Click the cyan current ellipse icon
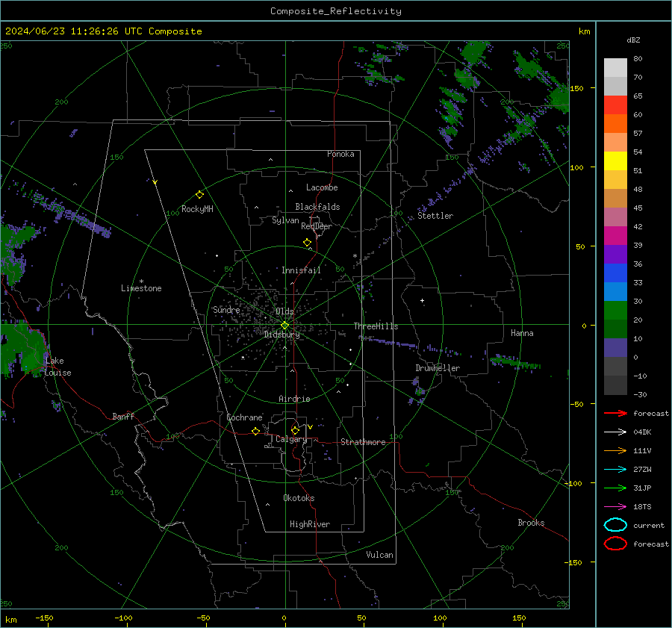This screenshot has width=672, height=628. [x=615, y=525]
